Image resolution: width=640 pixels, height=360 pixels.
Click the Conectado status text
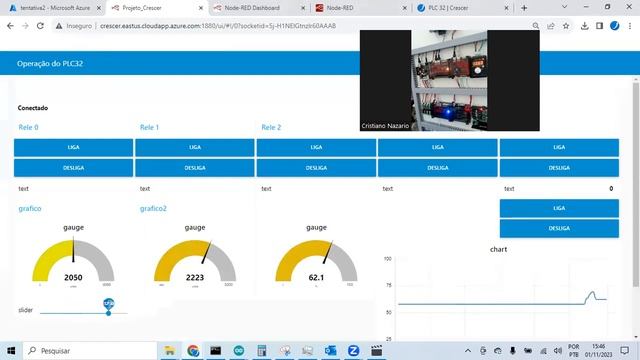pos(33,108)
